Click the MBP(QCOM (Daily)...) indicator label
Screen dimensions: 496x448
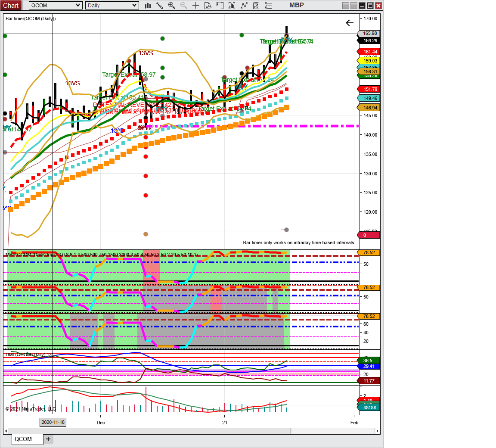point(102,255)
